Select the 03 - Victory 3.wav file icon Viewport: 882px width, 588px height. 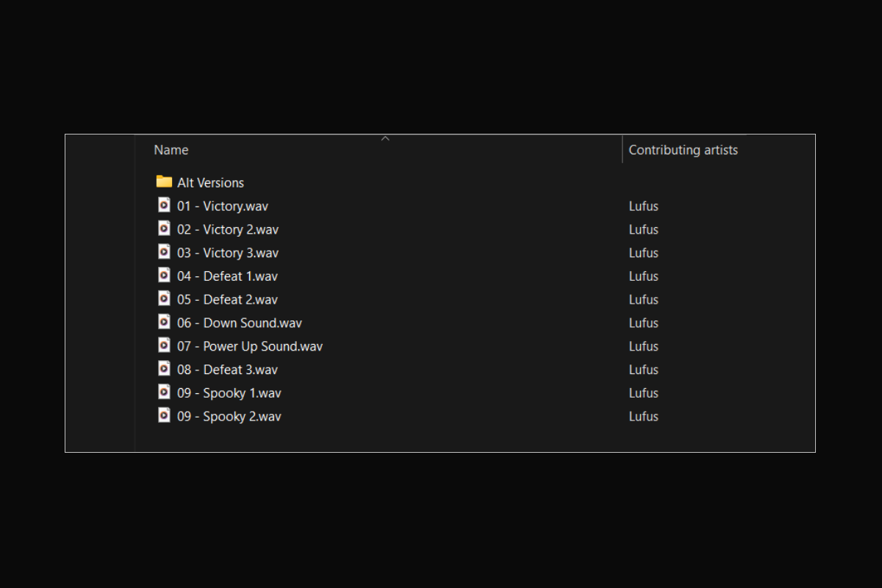tap(164, 252)
